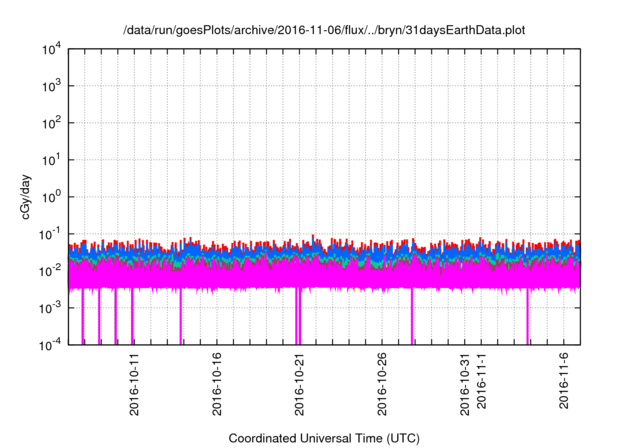The image size is (640, 448).
Task: Click the plot title file path text
Action: [324, 30]
